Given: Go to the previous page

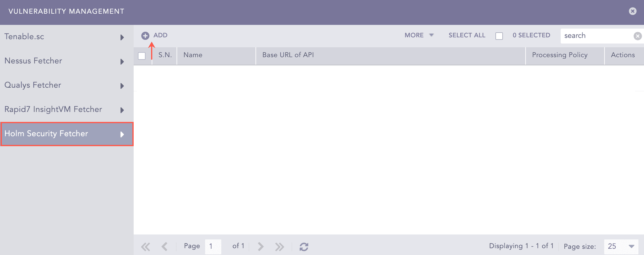Looking at the screenshot, I should pos(164,247).
